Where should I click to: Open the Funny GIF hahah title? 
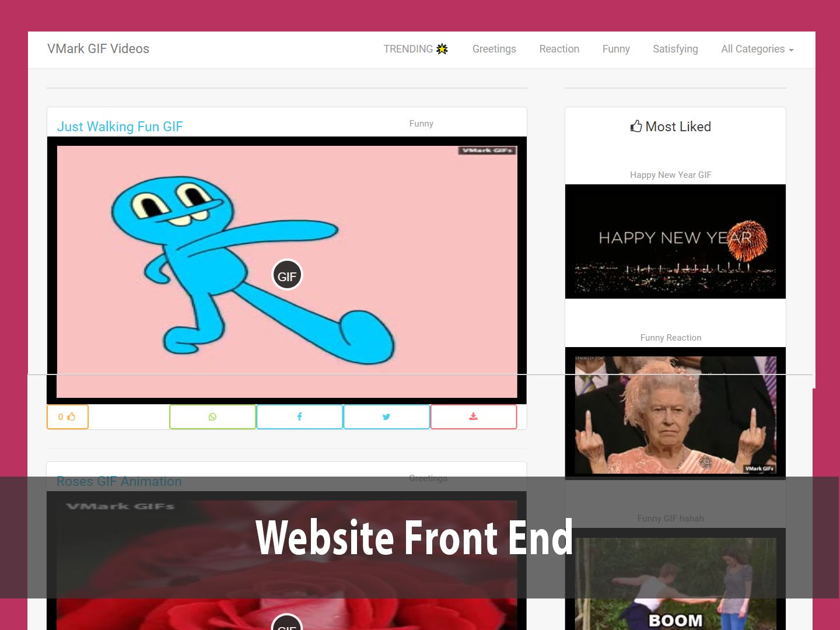click(x=671, y=519)
